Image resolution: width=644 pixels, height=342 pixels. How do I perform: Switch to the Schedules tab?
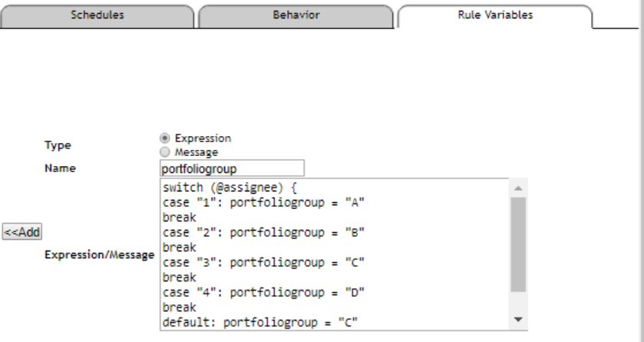click(x=97, y=16)
